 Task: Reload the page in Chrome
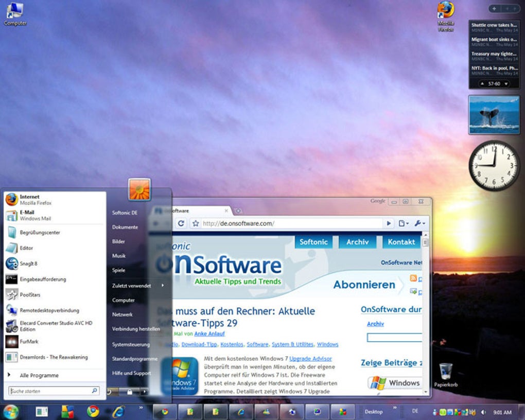[181, 223]
